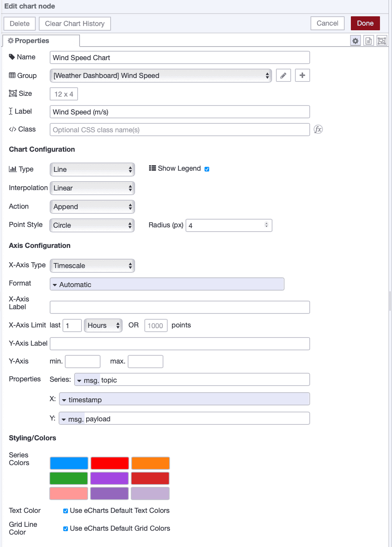Open the Interpolation dropdown set to Linear

coord(92,188)
